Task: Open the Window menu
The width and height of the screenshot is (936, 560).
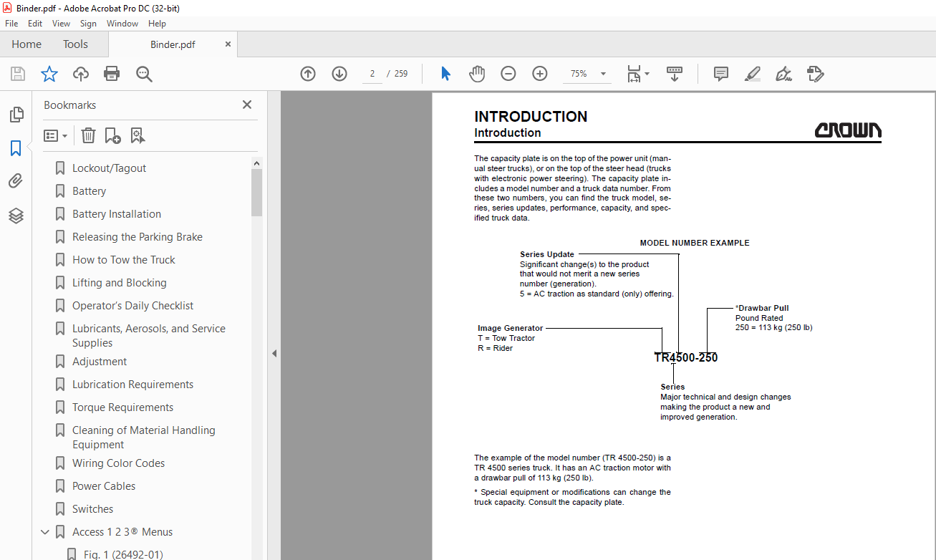Action: click(x=122, y=24)
